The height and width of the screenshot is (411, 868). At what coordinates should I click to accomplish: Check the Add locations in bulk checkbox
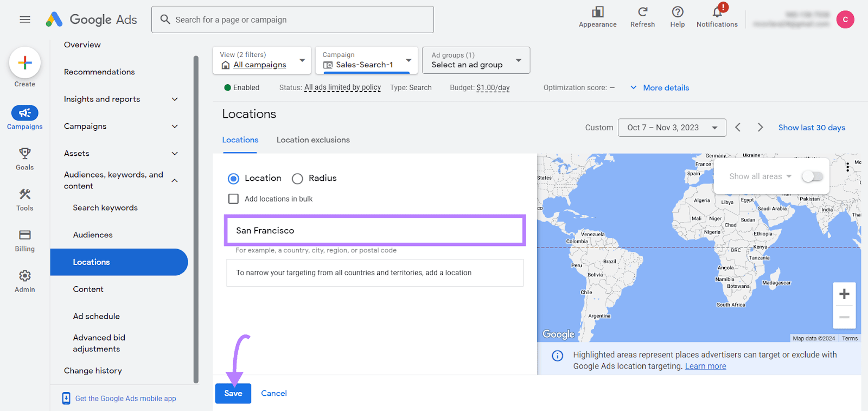click(x=233, y=199)
